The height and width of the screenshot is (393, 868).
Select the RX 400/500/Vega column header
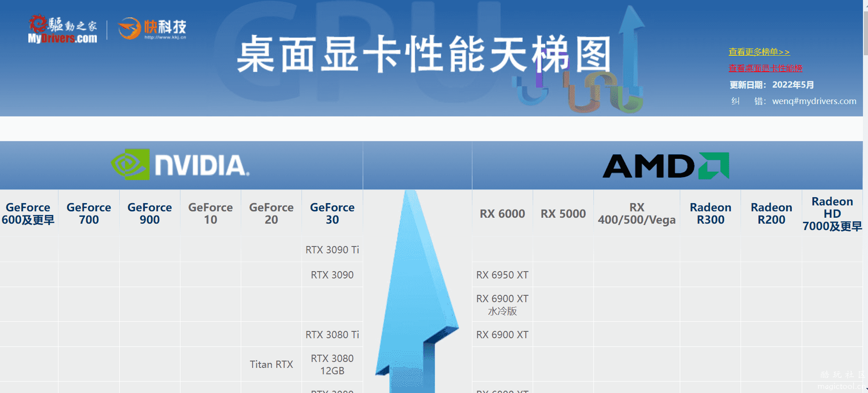pos(637,214)
